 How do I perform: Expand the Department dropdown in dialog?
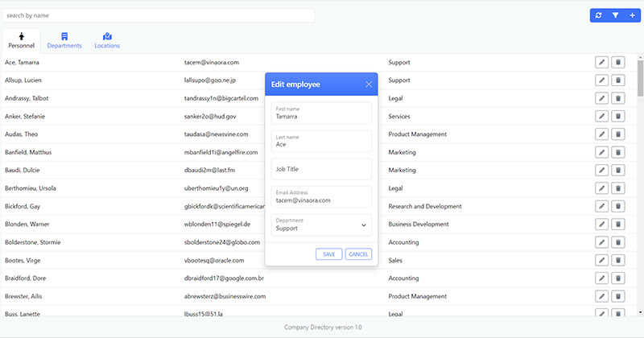click(322, 225)
